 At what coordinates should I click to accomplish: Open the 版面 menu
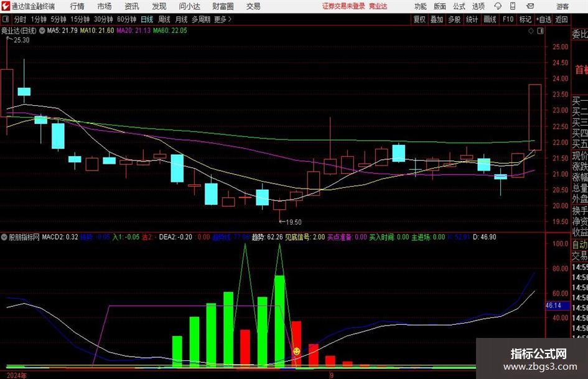(439, 6)
